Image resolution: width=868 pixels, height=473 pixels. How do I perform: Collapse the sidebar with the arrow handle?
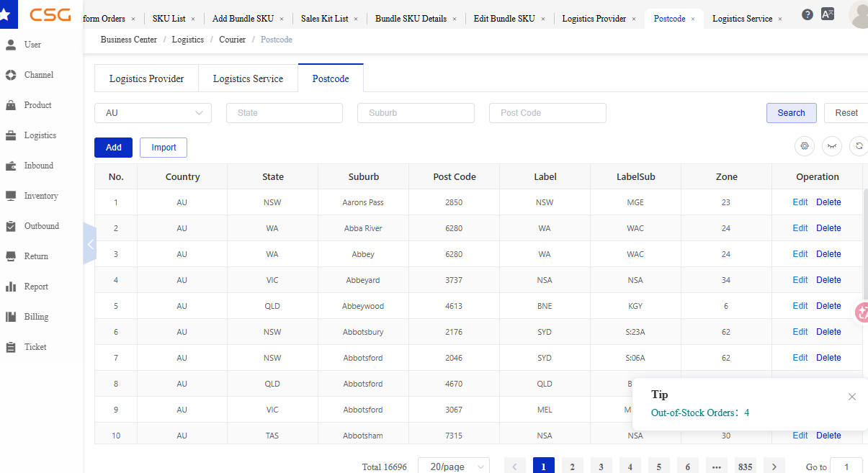click(x=90, y=244)
